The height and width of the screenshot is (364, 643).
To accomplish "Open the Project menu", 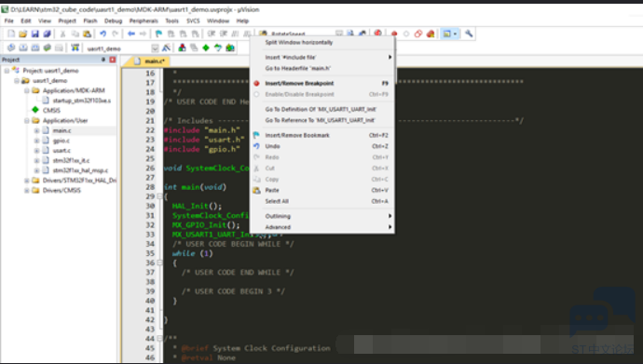I will tap(67, 20).
